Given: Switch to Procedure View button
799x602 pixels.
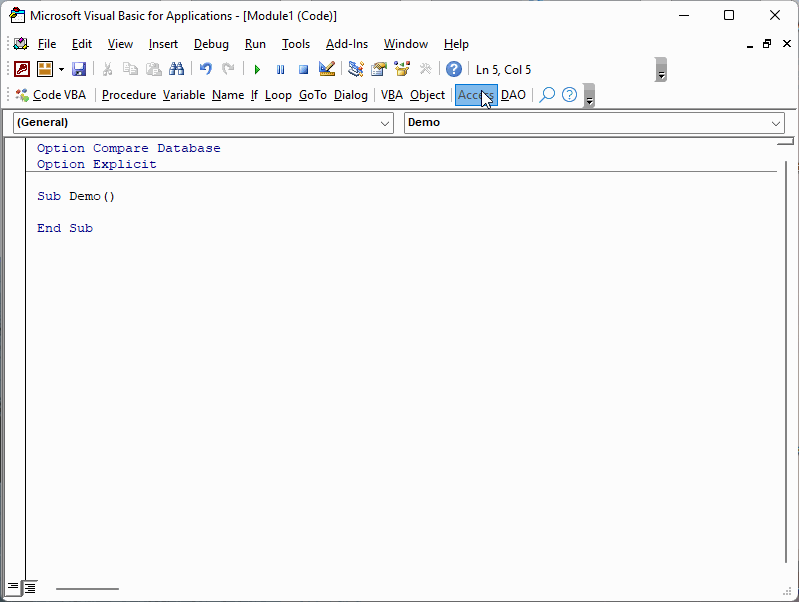Looking at the screenshot, I should pos(12,587).
